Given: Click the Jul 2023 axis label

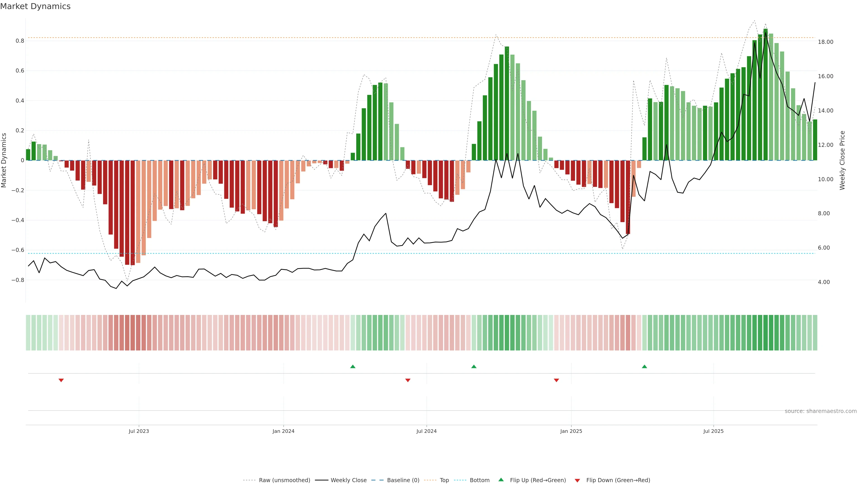Looking at the screenshot, I should (139, 431).
